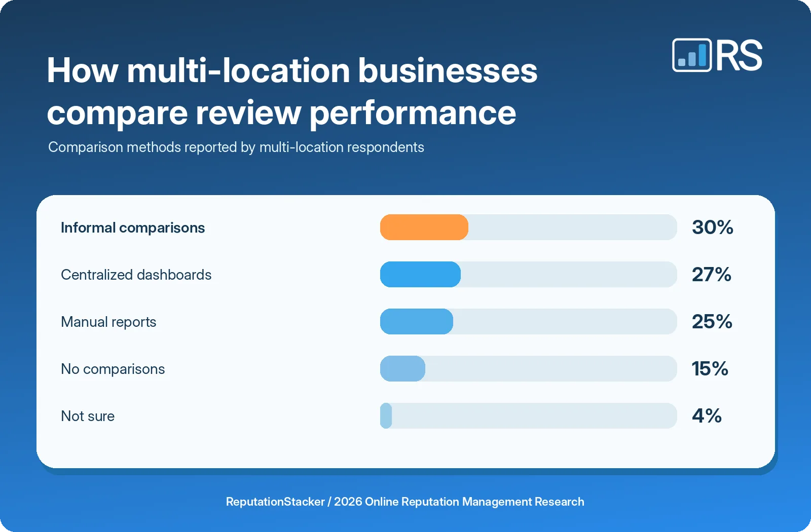This screenshot has height=532, width=811.
Task: Click the 'How multi-location businesses' headline
Action: point(292,91)
